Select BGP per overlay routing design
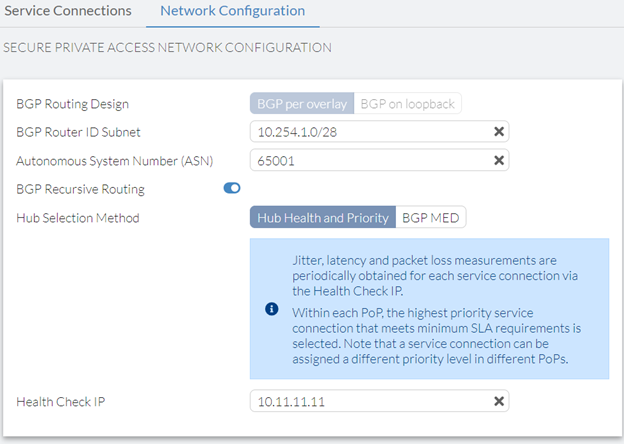 (x=301, y=104)
